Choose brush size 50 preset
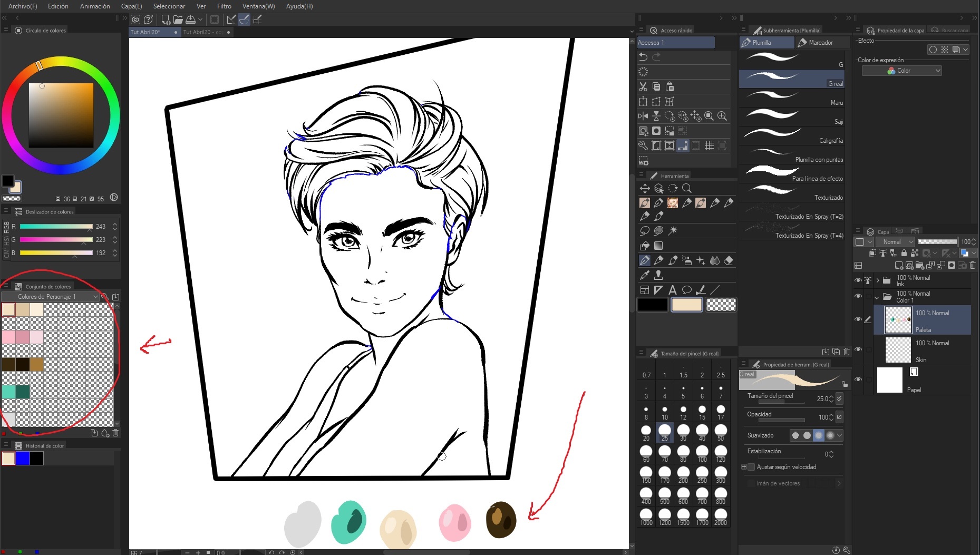This screenshot has width=980, height=555. [x=720, y=432]
